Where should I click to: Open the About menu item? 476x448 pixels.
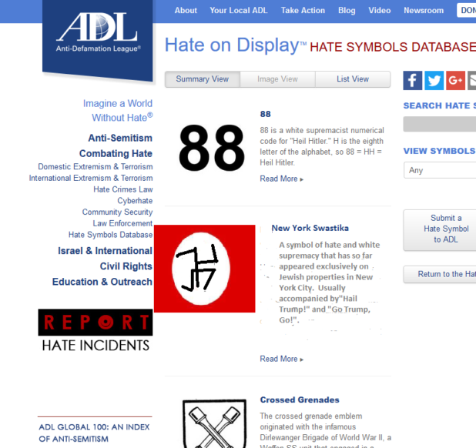pos(186,11)
